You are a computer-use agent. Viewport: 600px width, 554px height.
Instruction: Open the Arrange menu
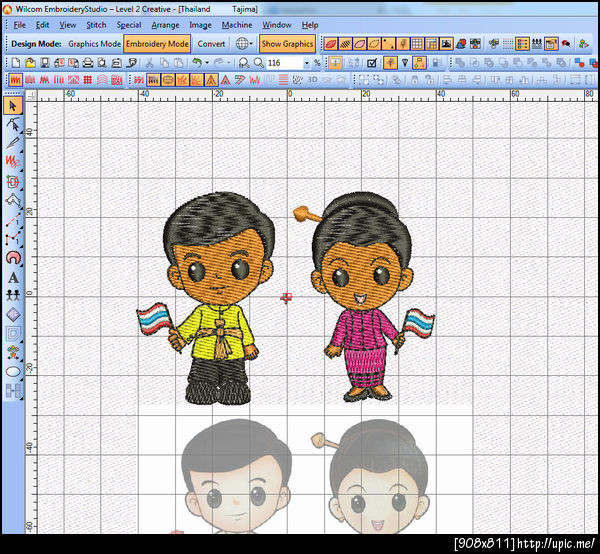pyautogui.click(x=165, y=25)
